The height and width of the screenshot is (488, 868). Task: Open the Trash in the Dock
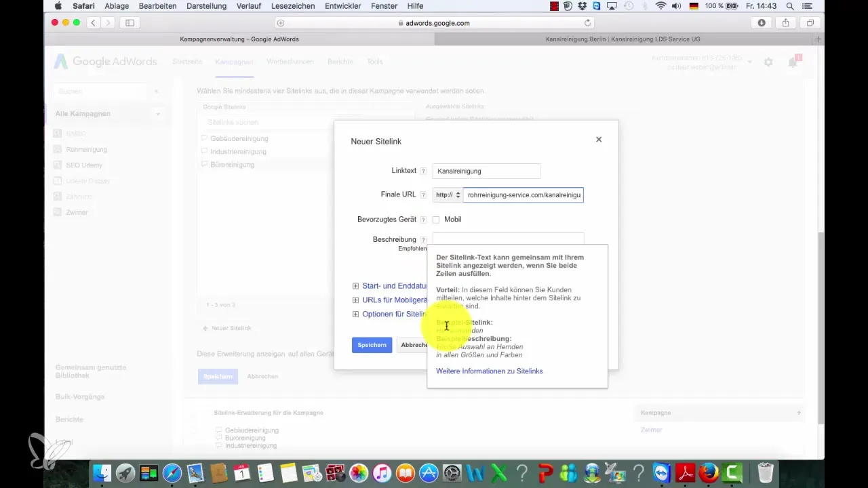coord(765,472)
